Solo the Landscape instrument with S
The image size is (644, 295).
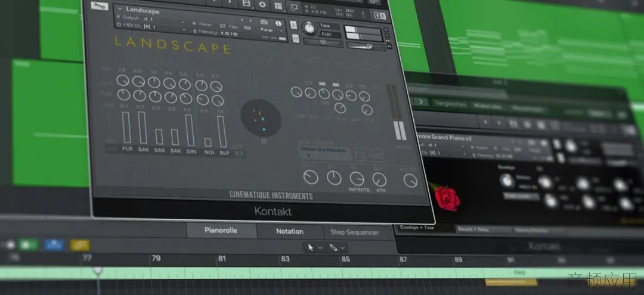pos(293,25)
